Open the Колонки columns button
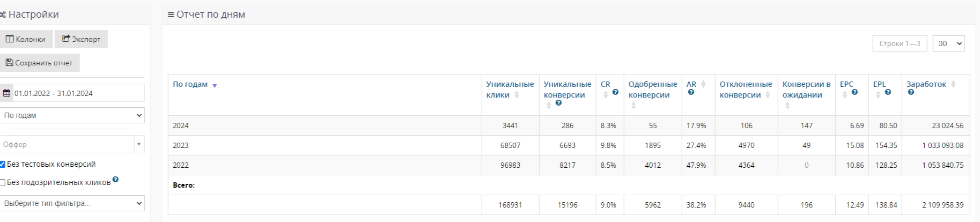The width and height of the screenshot is (980, 222). (26, 39)
